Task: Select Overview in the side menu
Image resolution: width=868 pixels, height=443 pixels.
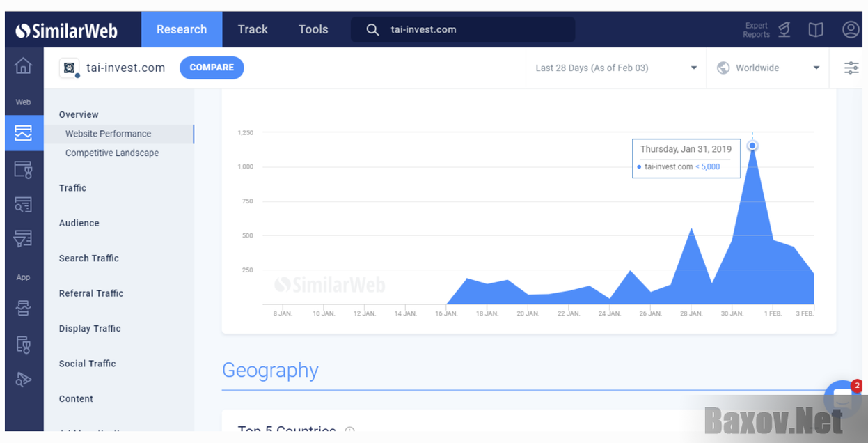Action: click(79, 114)
